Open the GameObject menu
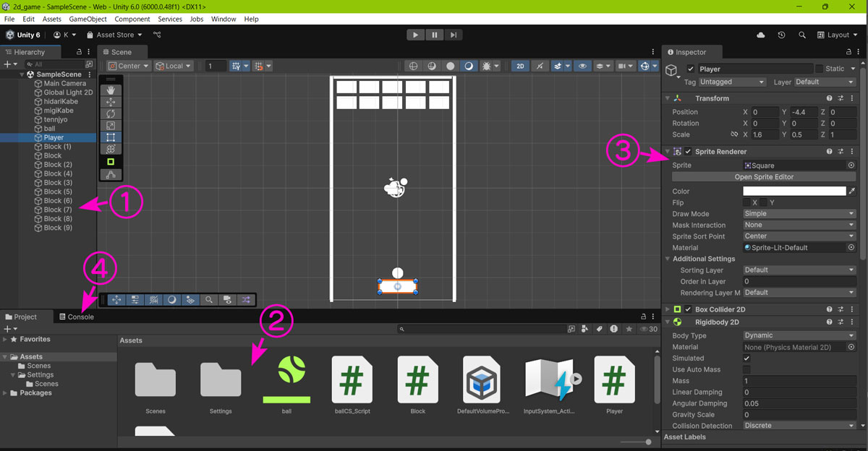This screenshot has height=451, width=868. pyautogui.click(x=88, y=19)
